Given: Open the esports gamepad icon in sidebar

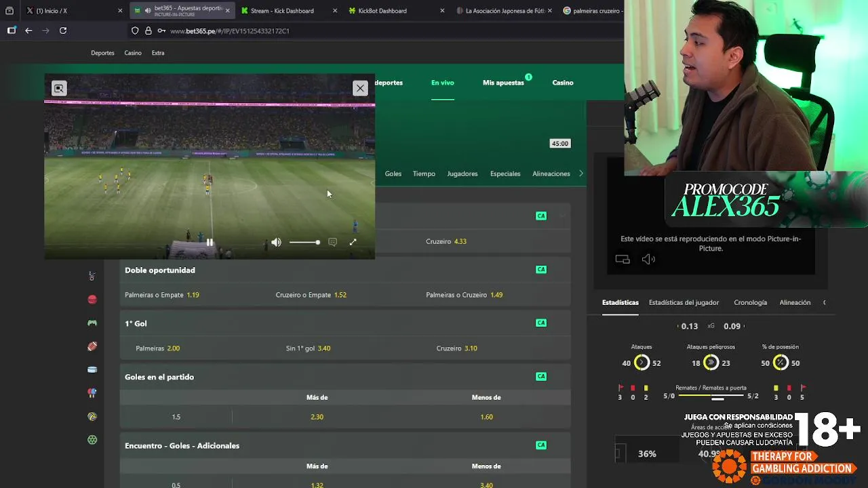Looking at the screenshot, I should tap(92, 323).
